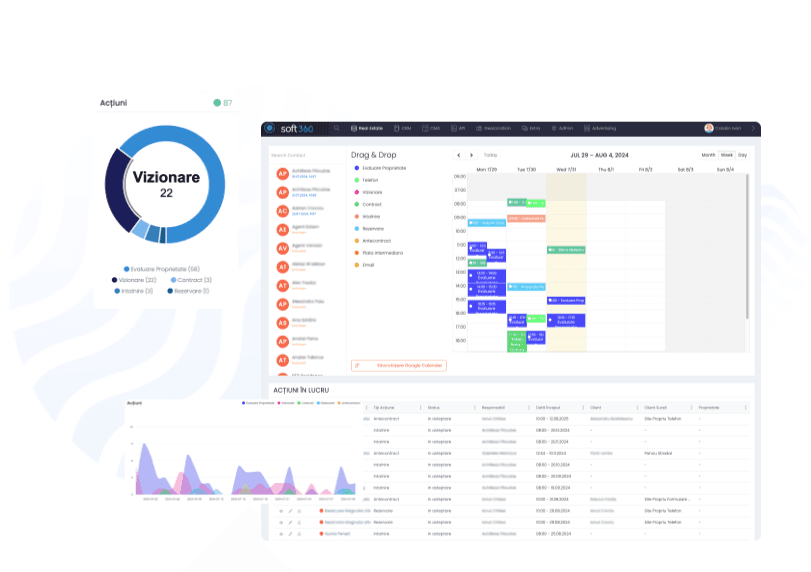Click Sincronizare Google Calendar button
Viewport: 811px width, 572px height.
[399, 366]
